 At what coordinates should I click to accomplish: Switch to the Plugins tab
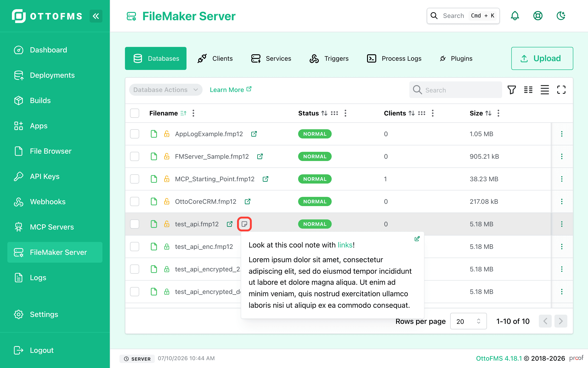(456, 58)
